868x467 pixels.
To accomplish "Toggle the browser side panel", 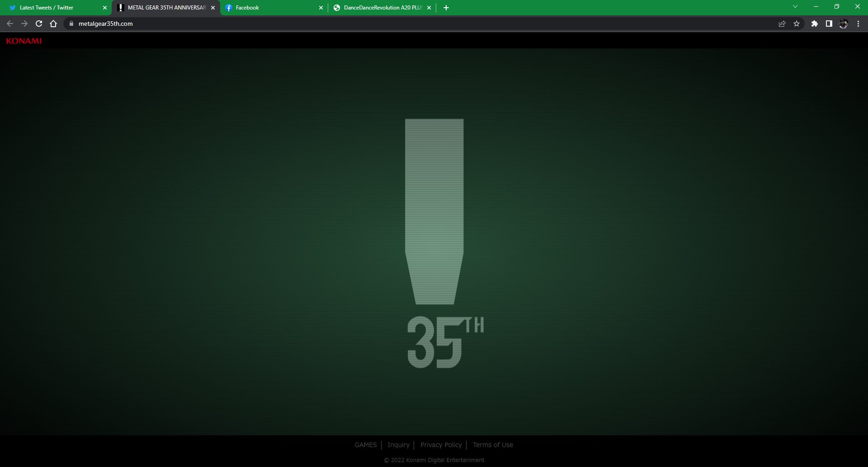I will point(829,24).
